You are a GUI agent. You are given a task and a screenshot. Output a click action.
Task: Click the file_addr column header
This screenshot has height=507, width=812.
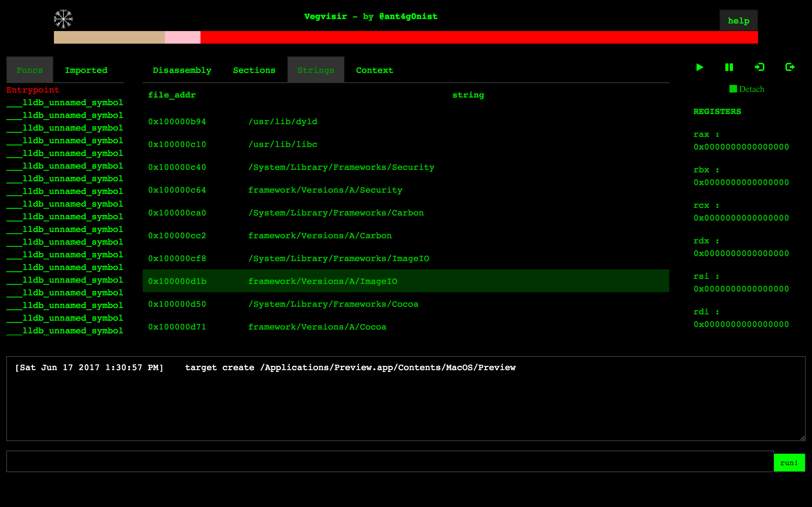click(172, 95)
